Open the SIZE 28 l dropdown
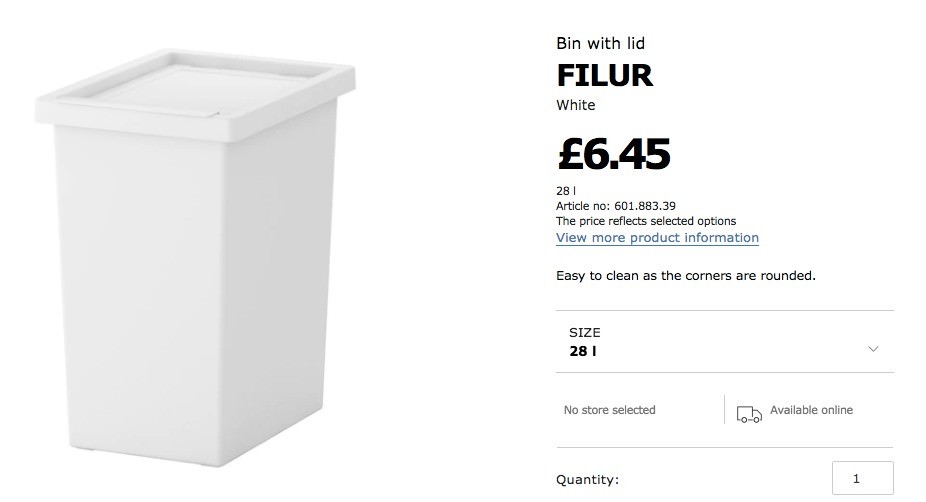 click(x=724, y=342)
